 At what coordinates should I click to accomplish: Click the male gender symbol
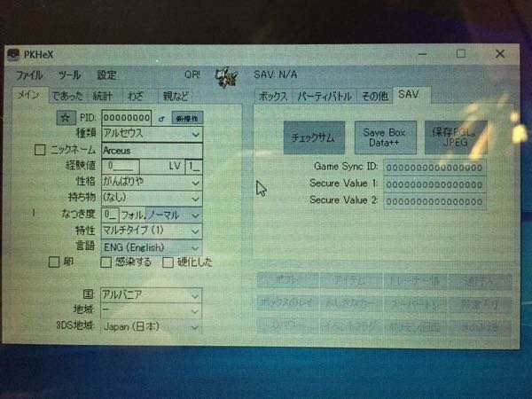coord(160,117)
